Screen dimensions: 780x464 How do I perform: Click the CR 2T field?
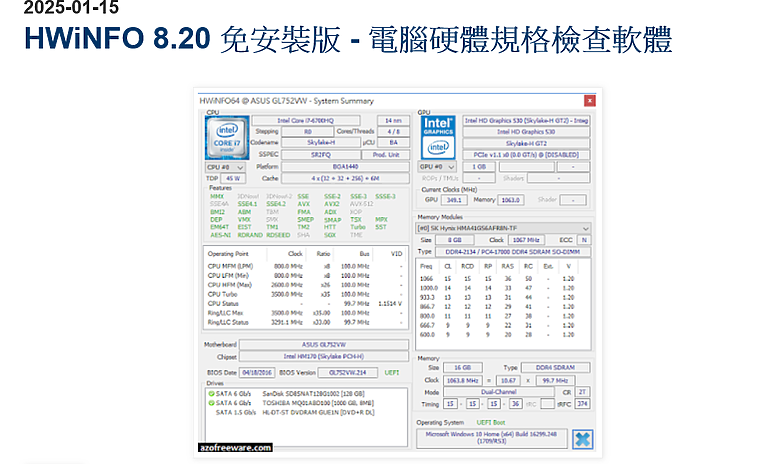(583, 392)
